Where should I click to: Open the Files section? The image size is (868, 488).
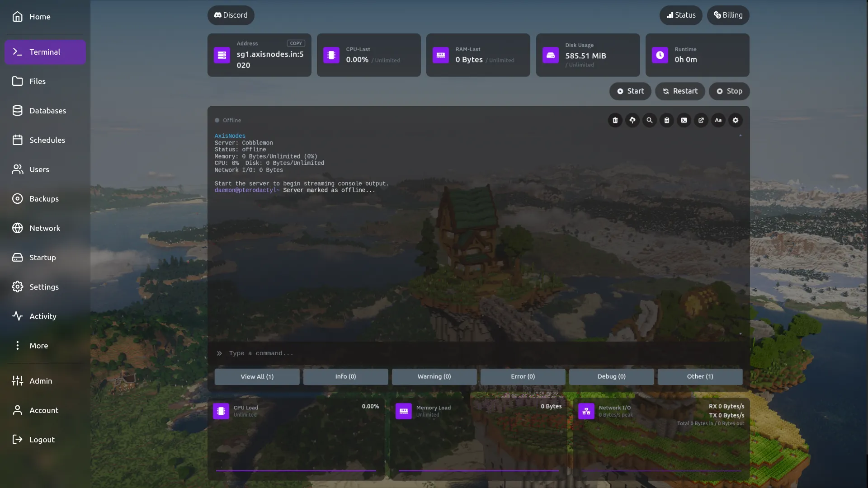45,81
